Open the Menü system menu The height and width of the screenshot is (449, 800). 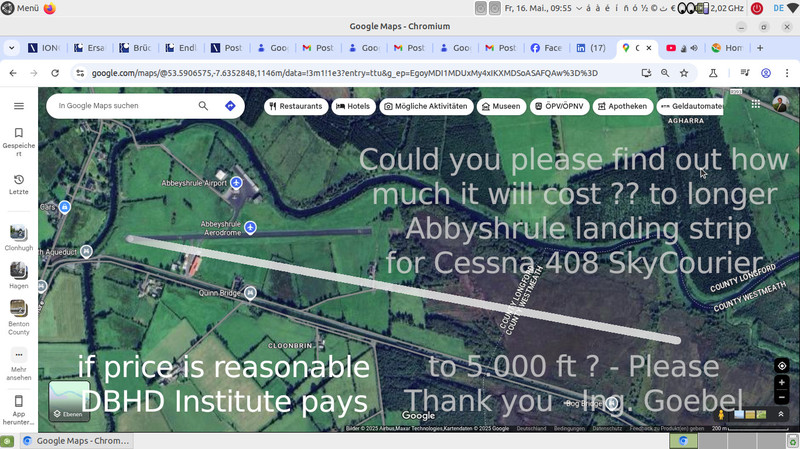click(x=20, y=8)
